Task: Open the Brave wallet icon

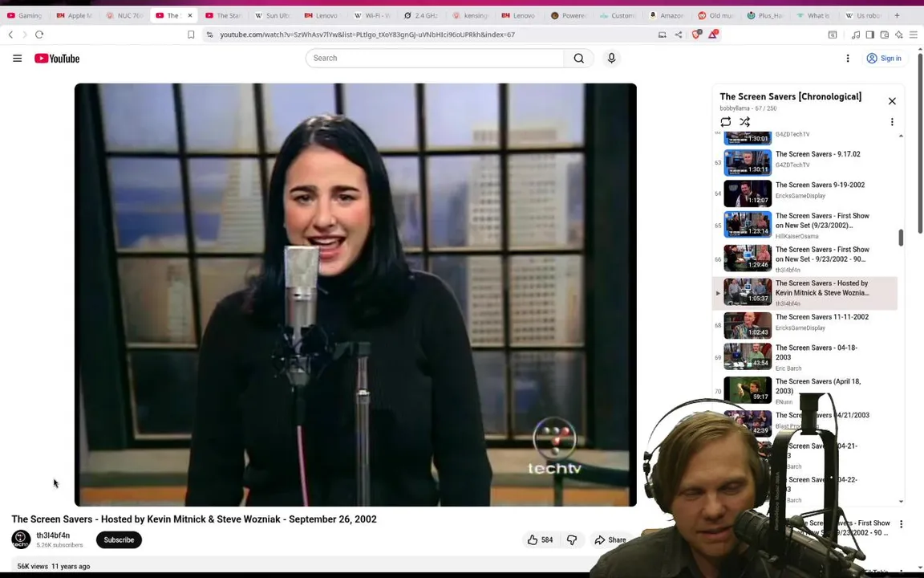Action: click(x=885, y=35)
